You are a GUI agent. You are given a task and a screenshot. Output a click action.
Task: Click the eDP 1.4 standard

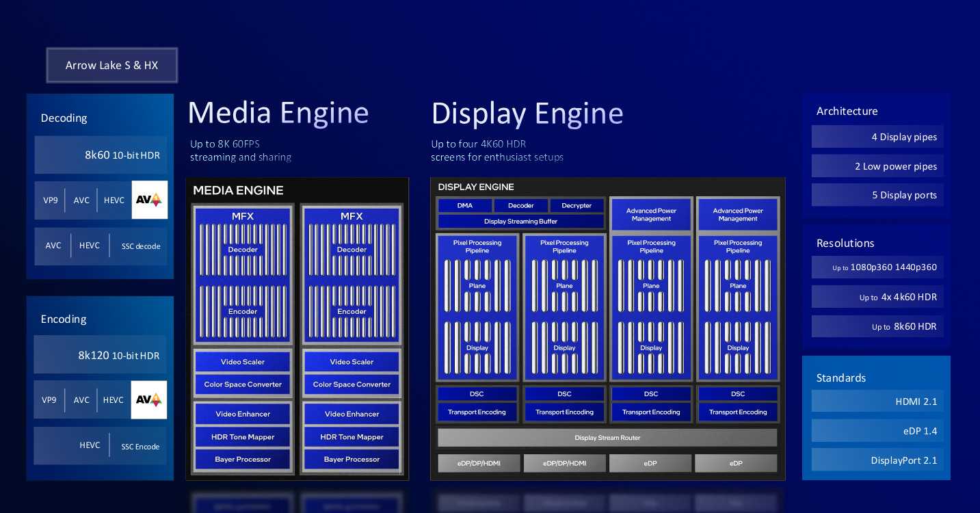tap(877, 431)
